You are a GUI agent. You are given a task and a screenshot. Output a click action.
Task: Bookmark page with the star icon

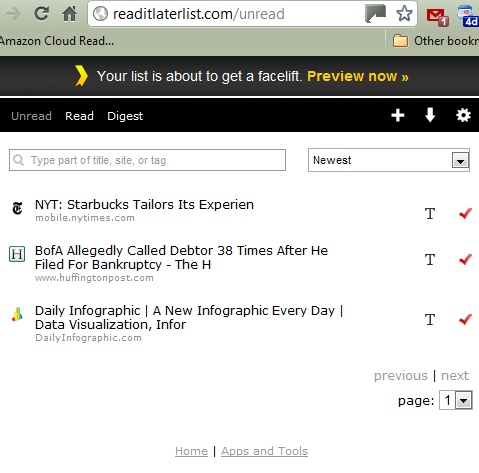(404, 14)
